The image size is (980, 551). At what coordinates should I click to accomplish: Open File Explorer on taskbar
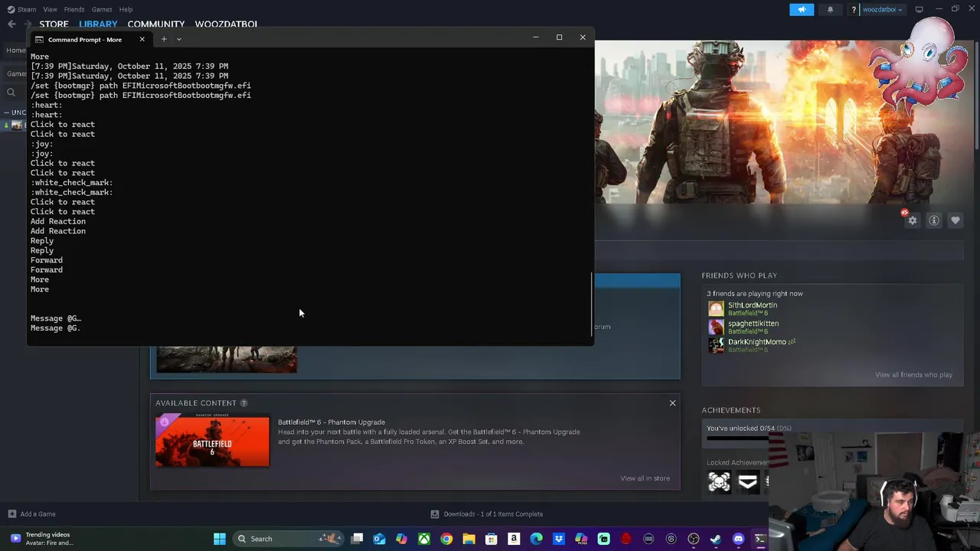tap(469, 539)
